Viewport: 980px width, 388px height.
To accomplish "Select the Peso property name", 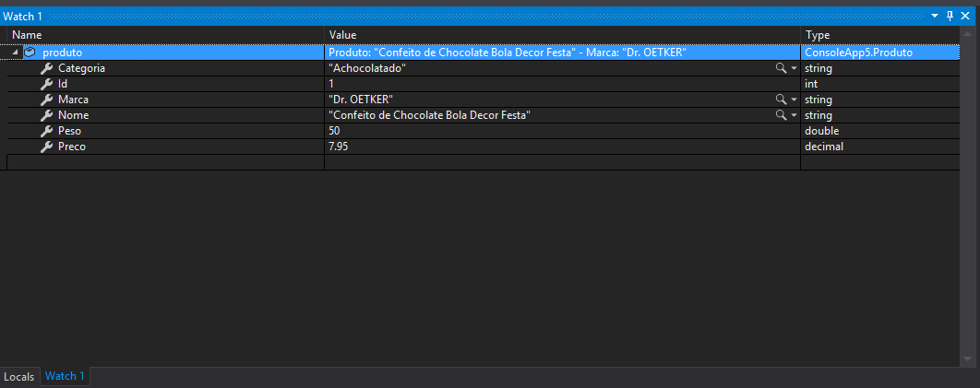I will point(69,131).
